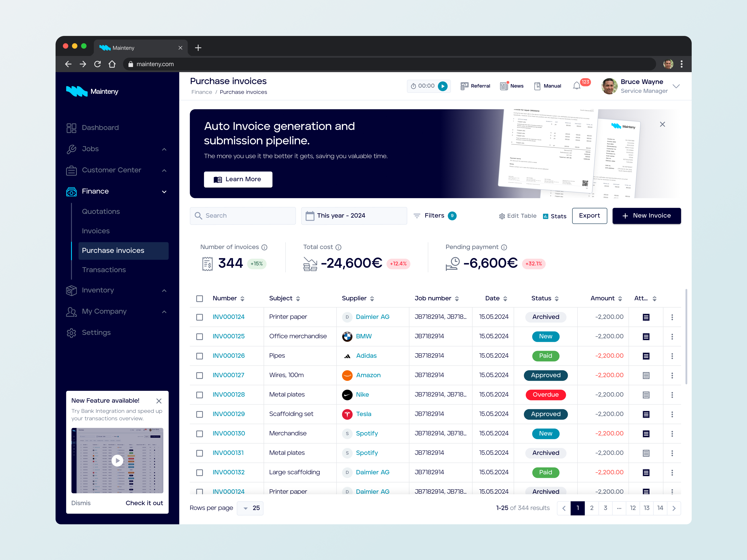
Task: Click the Dashboard sidebar icon
Action: pos(71,128)
